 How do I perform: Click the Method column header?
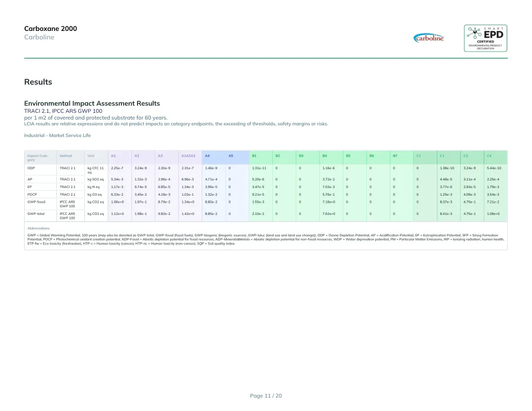(x=66, y=156)
